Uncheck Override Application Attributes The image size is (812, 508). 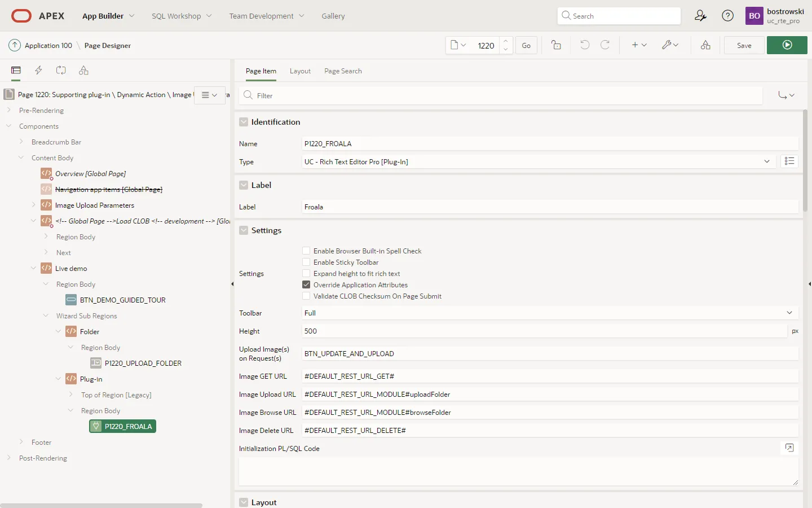click(x=306, y=285)
